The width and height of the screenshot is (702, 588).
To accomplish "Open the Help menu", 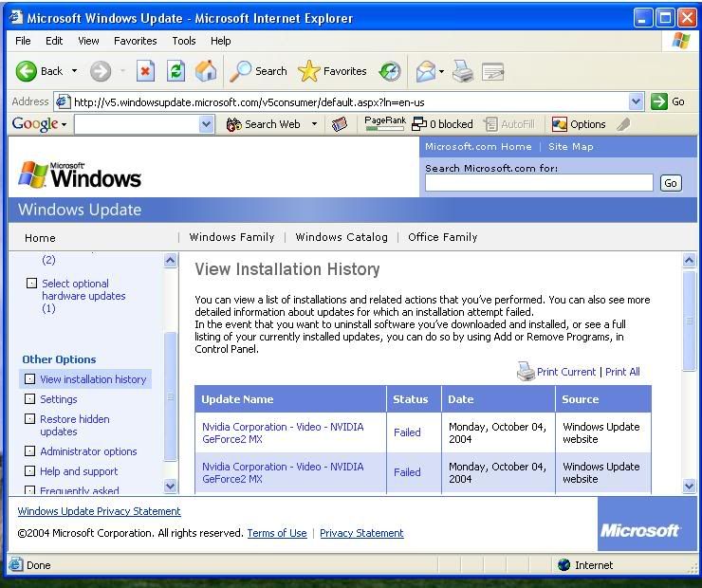I will (221, 41).
